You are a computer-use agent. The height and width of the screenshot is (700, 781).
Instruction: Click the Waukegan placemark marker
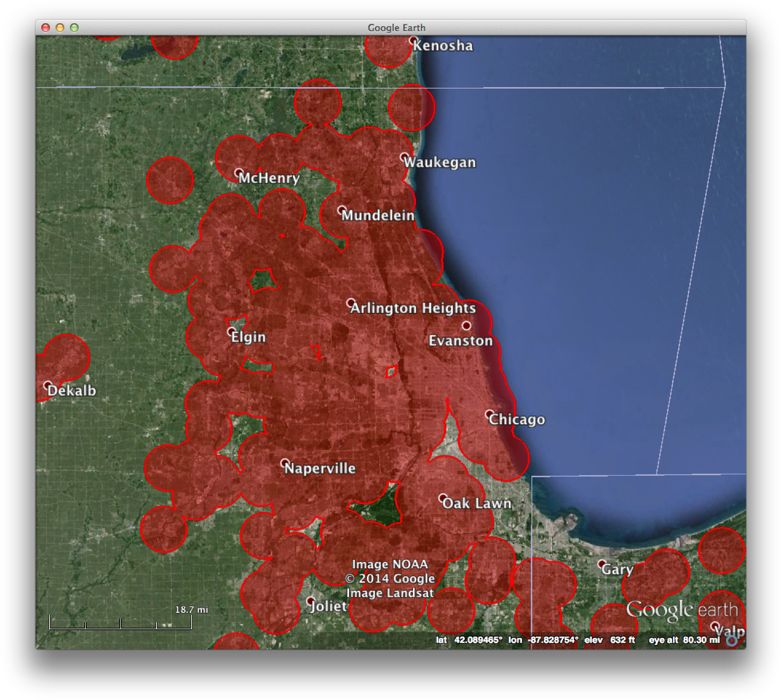405,157
